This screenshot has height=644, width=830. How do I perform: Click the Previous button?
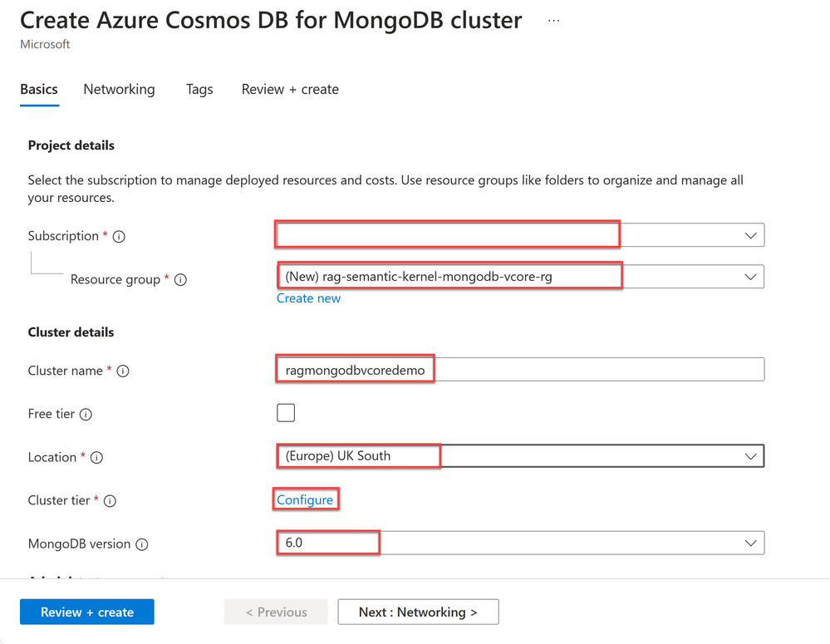tap(276, 612)
